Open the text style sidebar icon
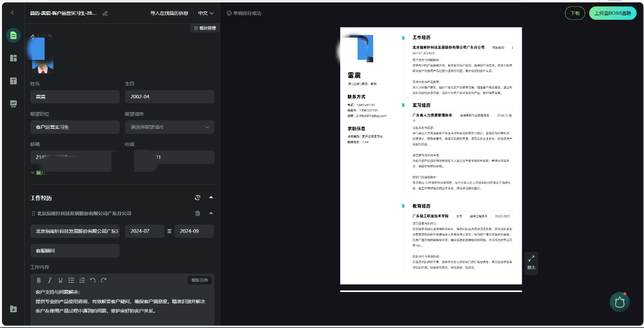 click(x=13, y=81)
